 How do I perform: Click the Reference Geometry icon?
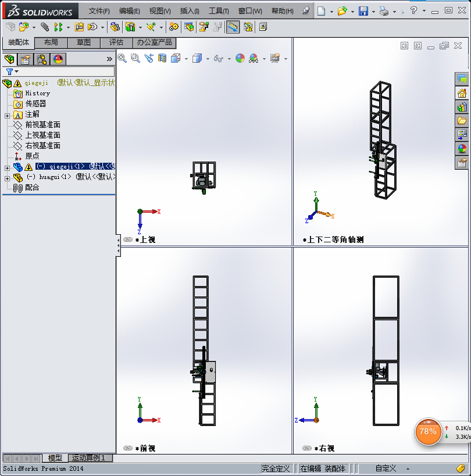point(151,27)
